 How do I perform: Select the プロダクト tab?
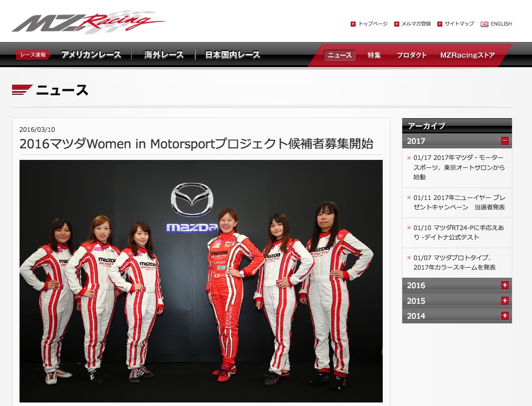[411, 55]
